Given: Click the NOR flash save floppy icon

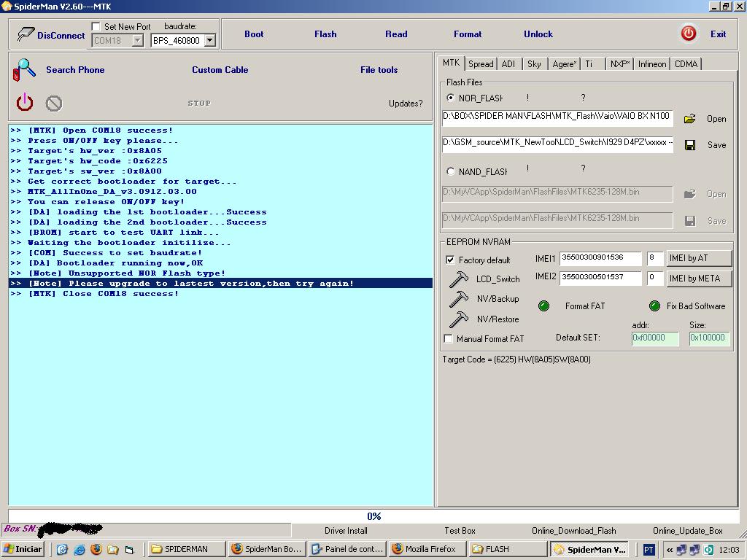Looking at the screenshot, I should click(x=689, y=145).
